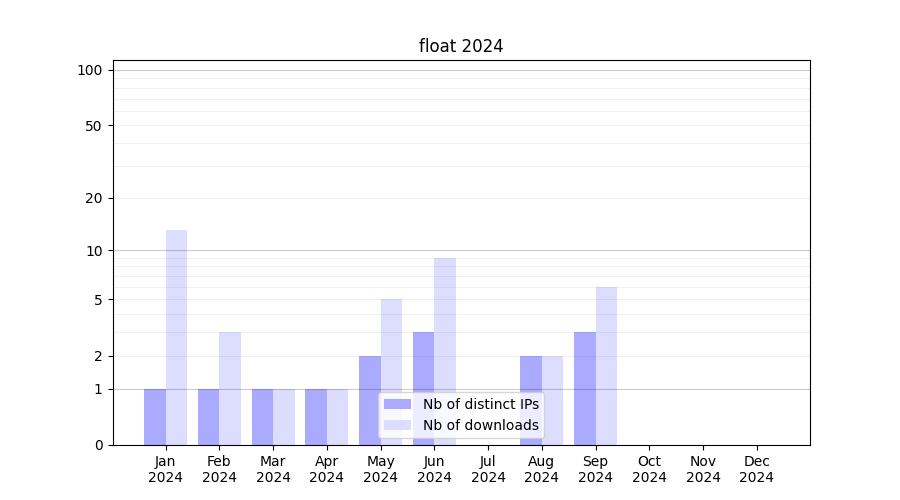Click the January downloads bar

[176, 337]
